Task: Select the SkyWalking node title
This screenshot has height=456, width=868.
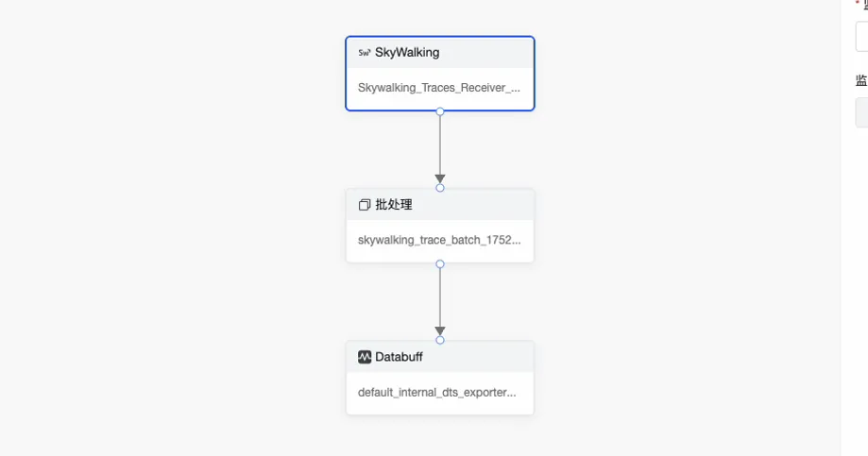Action: [x=407, y=53]
